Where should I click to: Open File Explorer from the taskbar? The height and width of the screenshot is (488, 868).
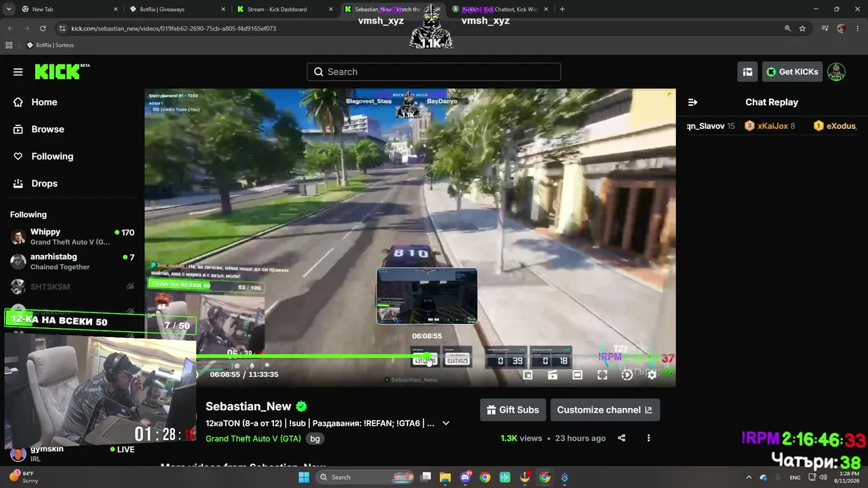tap(446, 477)
